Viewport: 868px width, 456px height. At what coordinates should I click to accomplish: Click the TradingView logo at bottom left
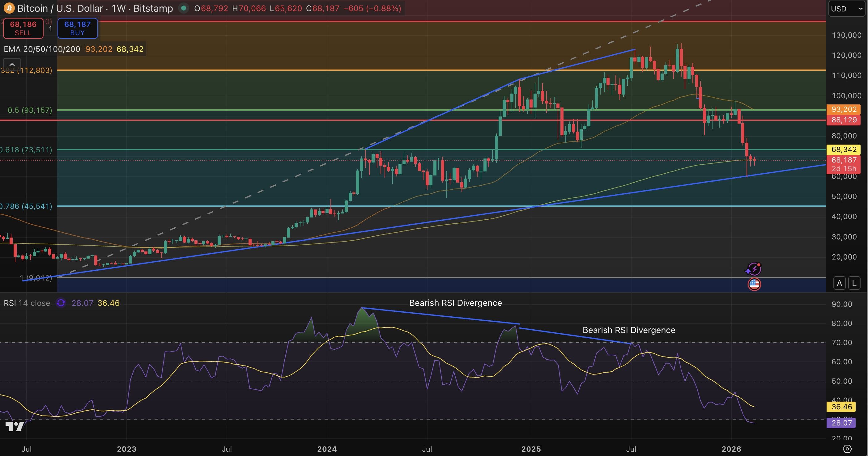click(15, 427)
